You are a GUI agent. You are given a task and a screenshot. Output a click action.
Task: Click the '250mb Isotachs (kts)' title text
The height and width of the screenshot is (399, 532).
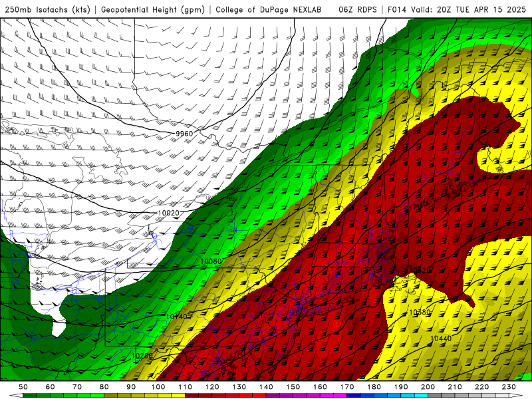pos(47,9)
